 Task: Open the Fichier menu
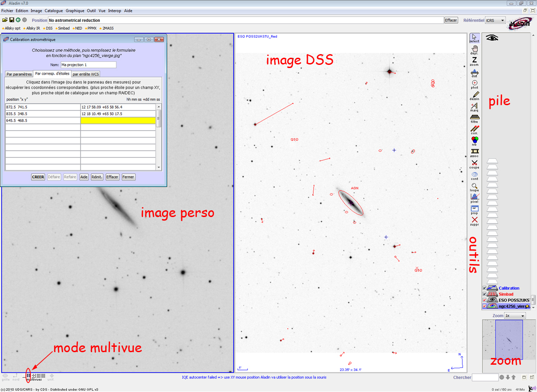click(7, 10)
